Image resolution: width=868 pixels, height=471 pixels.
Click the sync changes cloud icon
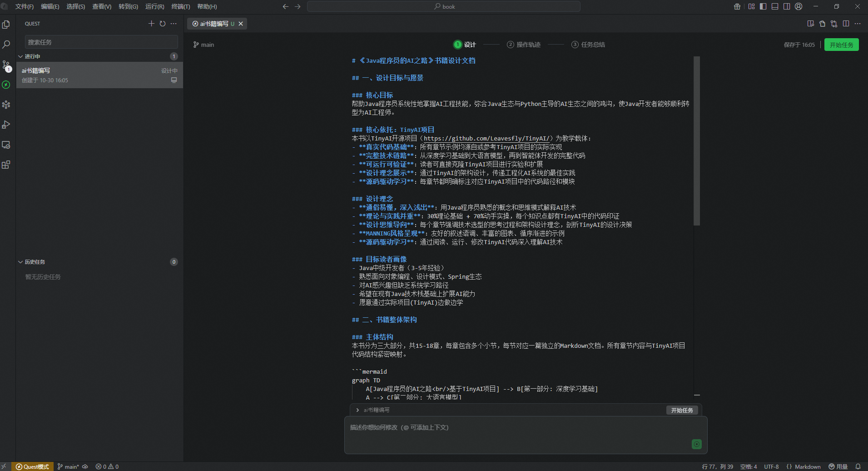coord(85,466)
